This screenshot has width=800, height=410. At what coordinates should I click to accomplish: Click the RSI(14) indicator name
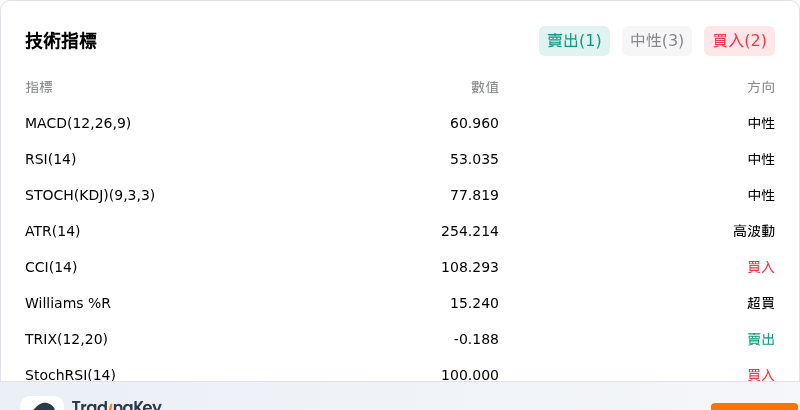tap(51, 160)
